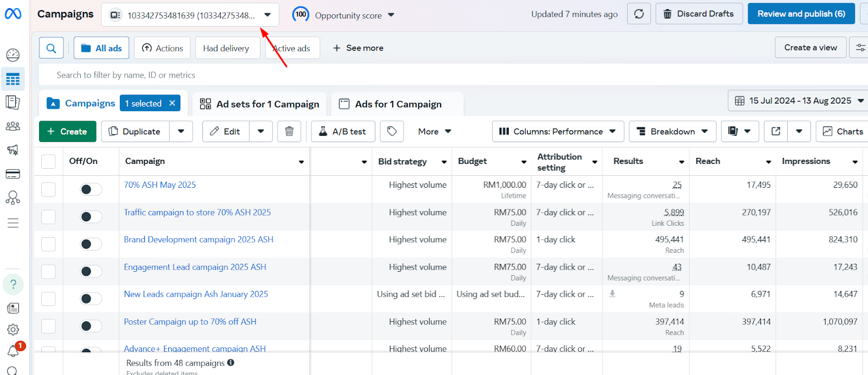Open Campaigns table icon in sidebar
Screen dimensions: 868x375
(13, 79)
